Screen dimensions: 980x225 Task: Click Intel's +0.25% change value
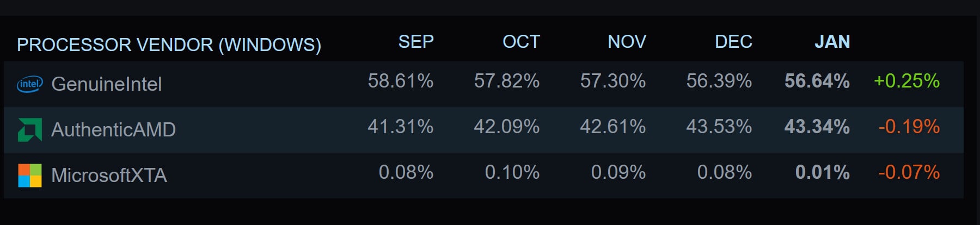(x=906, y=81)
